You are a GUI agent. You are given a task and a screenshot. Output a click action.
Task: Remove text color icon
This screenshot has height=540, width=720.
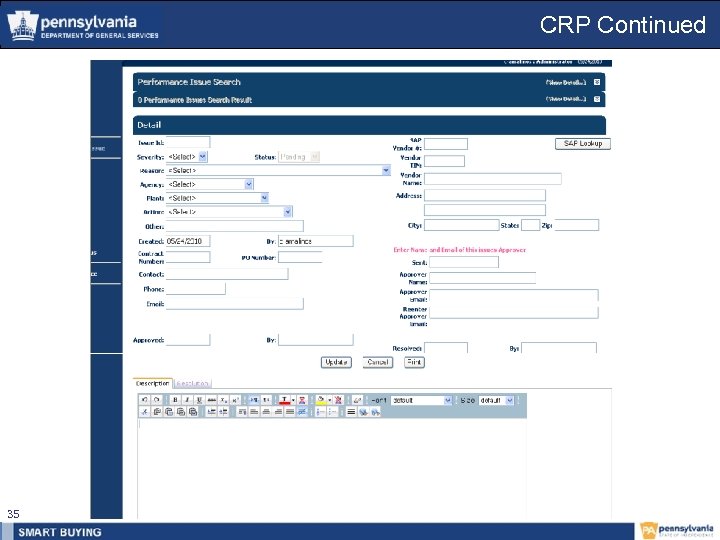(302, 400)
